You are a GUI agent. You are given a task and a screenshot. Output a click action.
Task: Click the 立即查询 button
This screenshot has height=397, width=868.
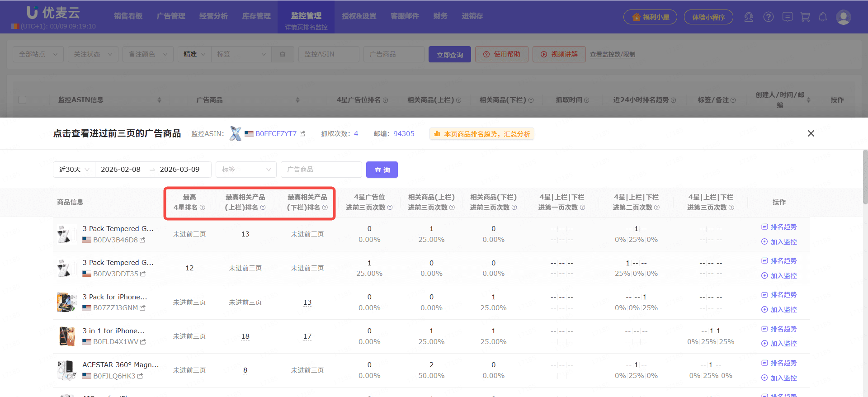tap(450, 55)
